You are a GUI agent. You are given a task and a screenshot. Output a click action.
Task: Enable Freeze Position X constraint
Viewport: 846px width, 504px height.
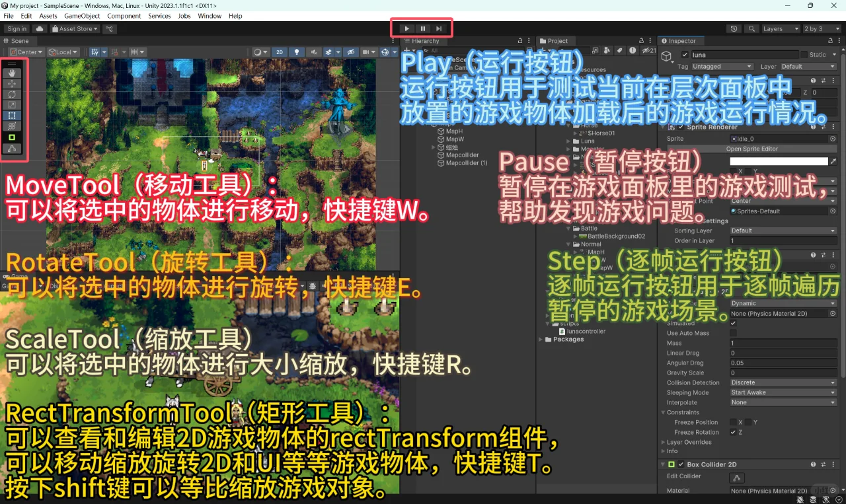pos(733,423)
